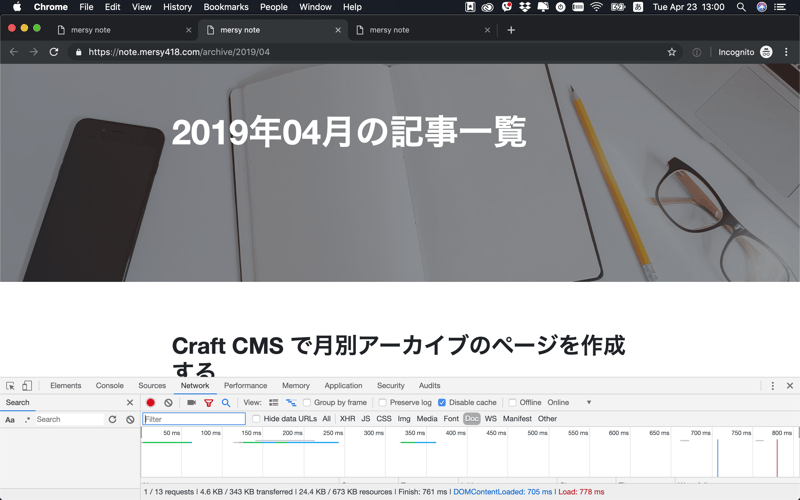Click the DevTools inspect element icon
800x500 pixels.
(10, 386)
